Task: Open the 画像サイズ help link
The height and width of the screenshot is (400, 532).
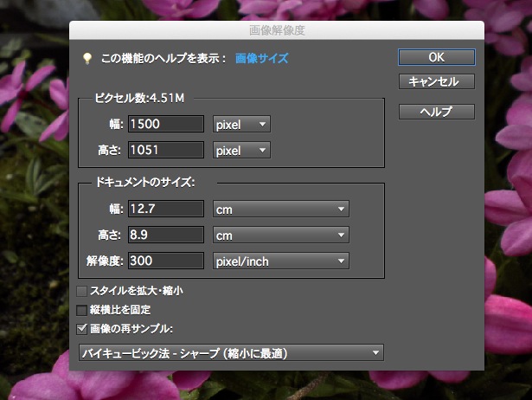Action: 262,58
